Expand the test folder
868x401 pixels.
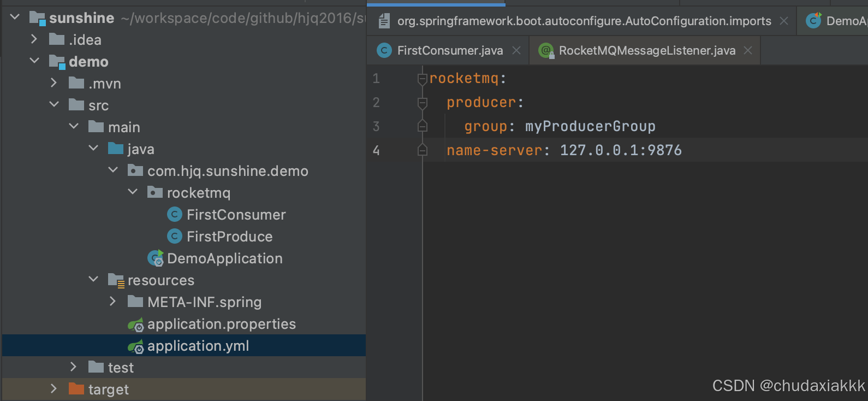pyautogui.click(x=74, y=367)
